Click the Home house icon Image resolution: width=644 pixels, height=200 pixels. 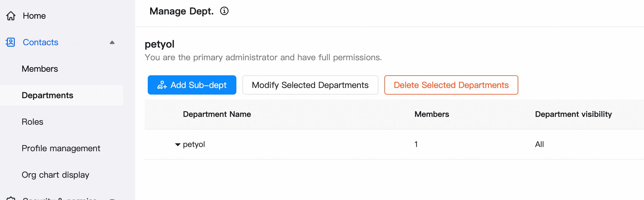click(x=11, y=16)
